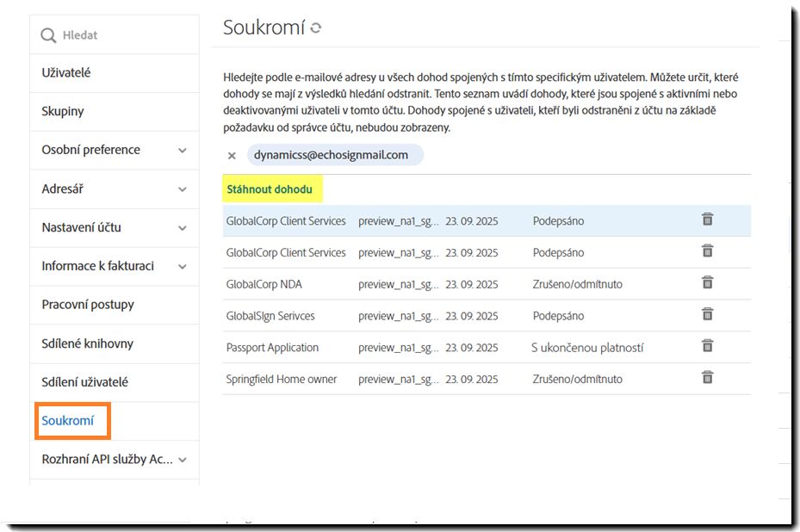Open Sdílené knihovny in sidebar
The width and height of the screenshot is (800, 532).
pos(87,343)
